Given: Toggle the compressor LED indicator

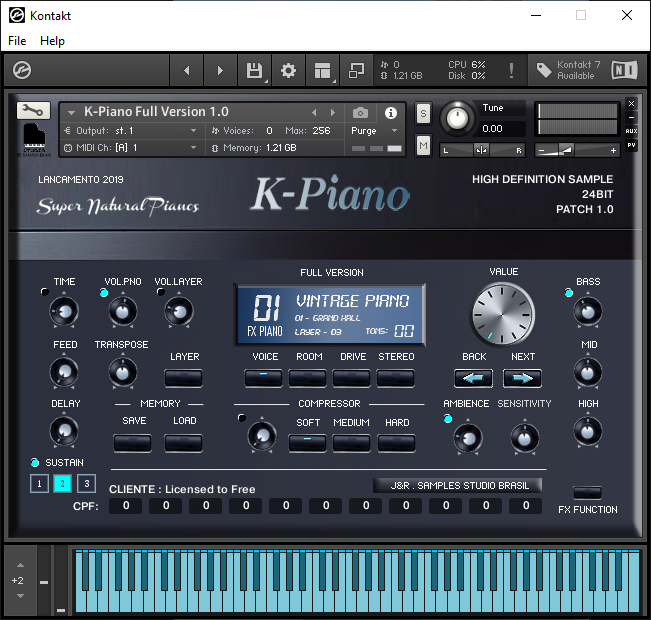Looking at the screenshot, I should (x=242, y=418).
